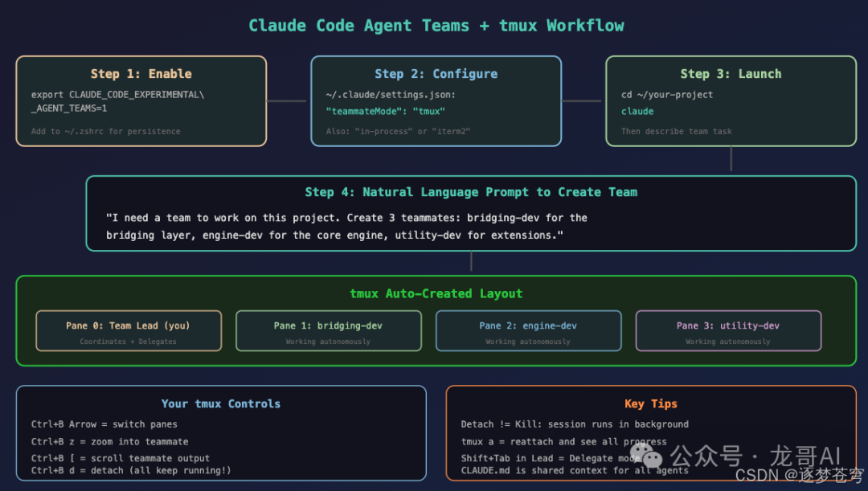The width and height of the screenshot is (868, 491).
Task: Click the "Coordinates + Delegates" caption
Action: (x=128, y=342)
